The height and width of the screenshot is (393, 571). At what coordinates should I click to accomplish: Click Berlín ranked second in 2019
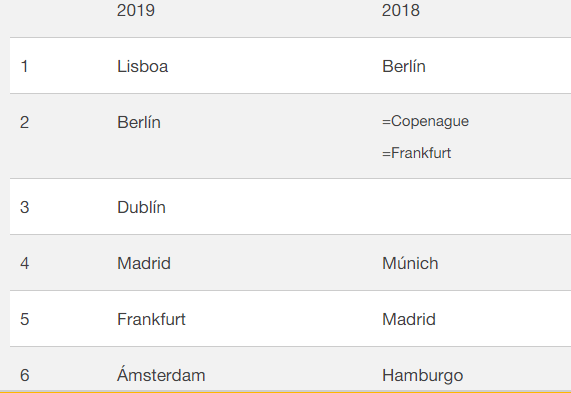pos(139,122)
